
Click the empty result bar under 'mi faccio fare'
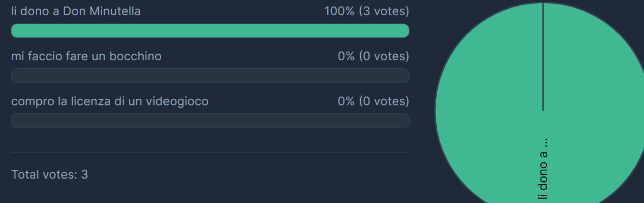210,75
